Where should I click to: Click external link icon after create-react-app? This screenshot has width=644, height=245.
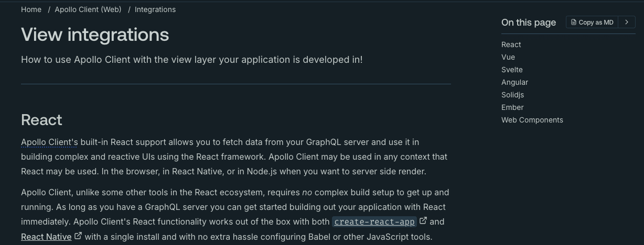[x=423, y=221]
